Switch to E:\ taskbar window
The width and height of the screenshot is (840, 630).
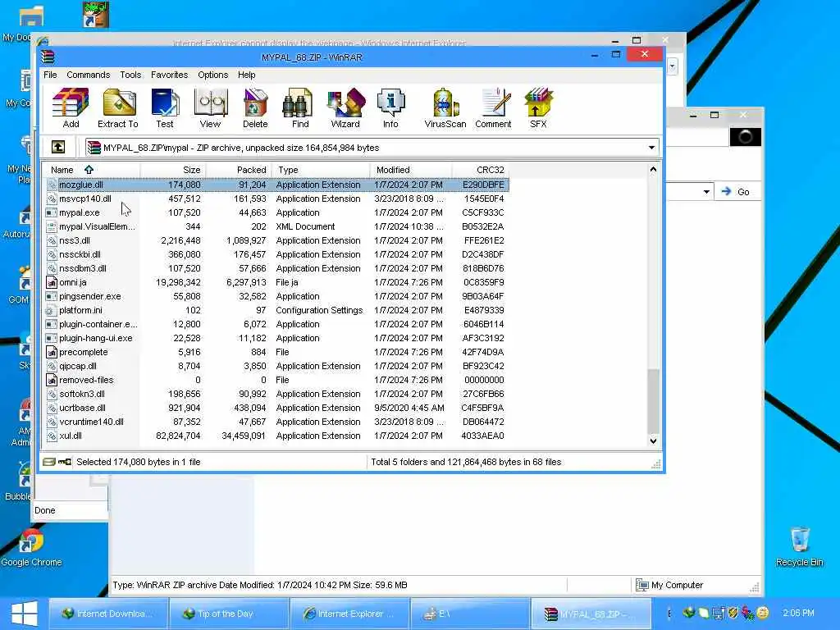[469, 614]
